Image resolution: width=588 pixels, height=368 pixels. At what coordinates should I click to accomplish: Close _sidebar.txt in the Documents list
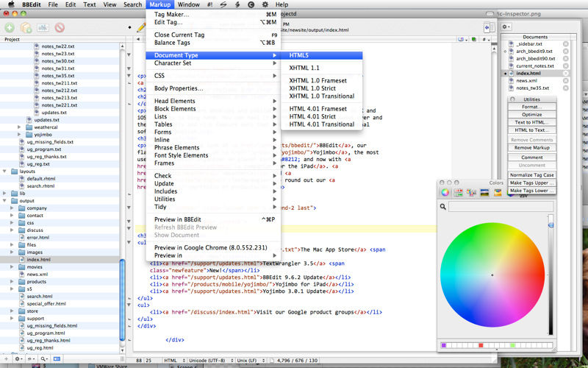pos(566,44)
